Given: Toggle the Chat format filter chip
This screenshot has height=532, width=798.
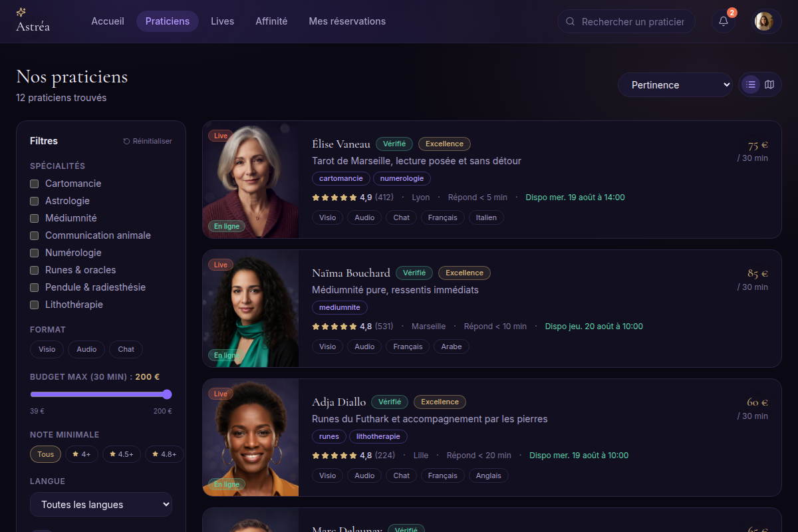Looking at the screenshot, I should click(126, 349).
